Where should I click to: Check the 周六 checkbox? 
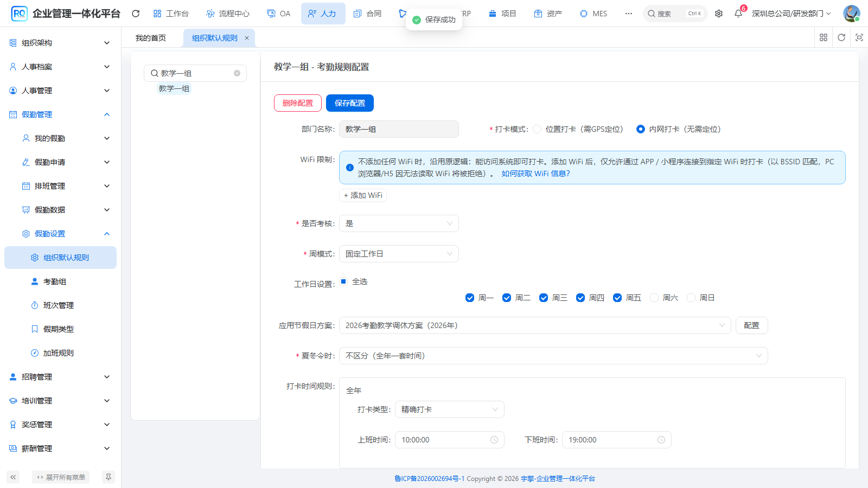(654, 298)
